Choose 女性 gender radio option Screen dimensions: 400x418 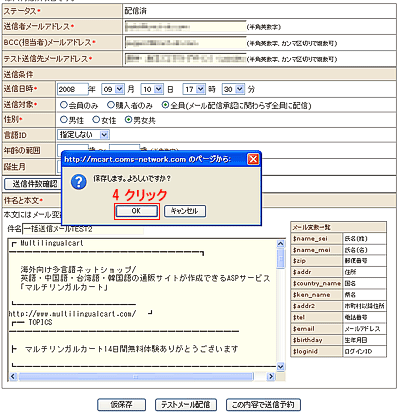(x=96, y=120)
